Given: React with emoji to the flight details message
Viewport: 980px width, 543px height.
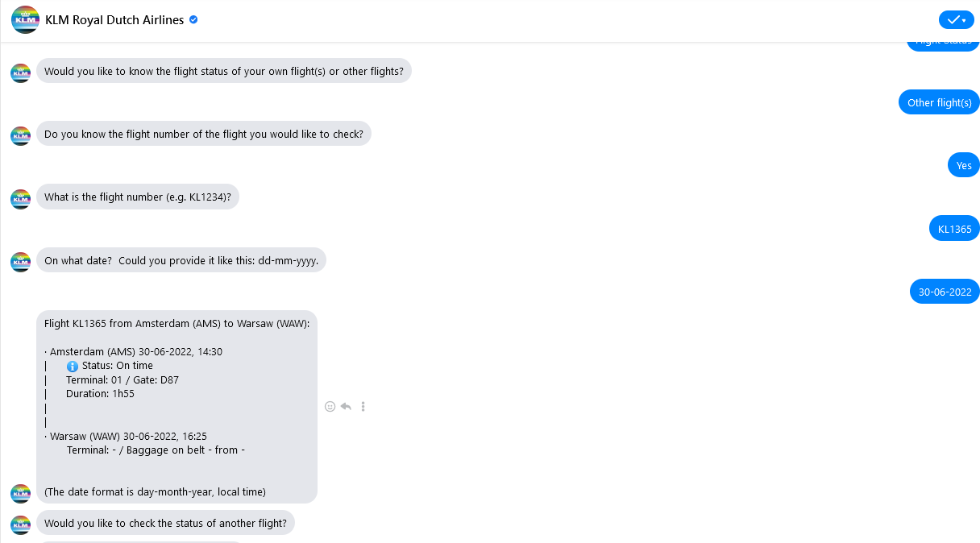Looking at the screenshot, I should (x=330, y=407).
